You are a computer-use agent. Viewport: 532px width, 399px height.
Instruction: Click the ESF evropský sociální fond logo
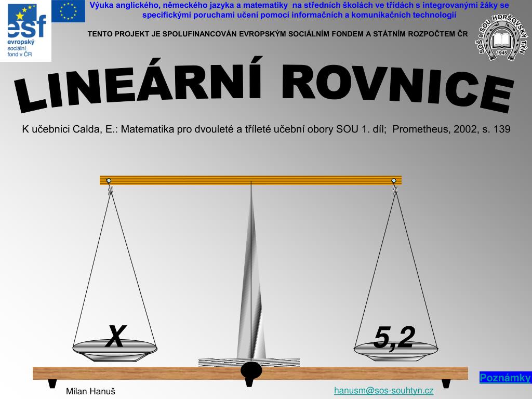(x=26, y=31)
